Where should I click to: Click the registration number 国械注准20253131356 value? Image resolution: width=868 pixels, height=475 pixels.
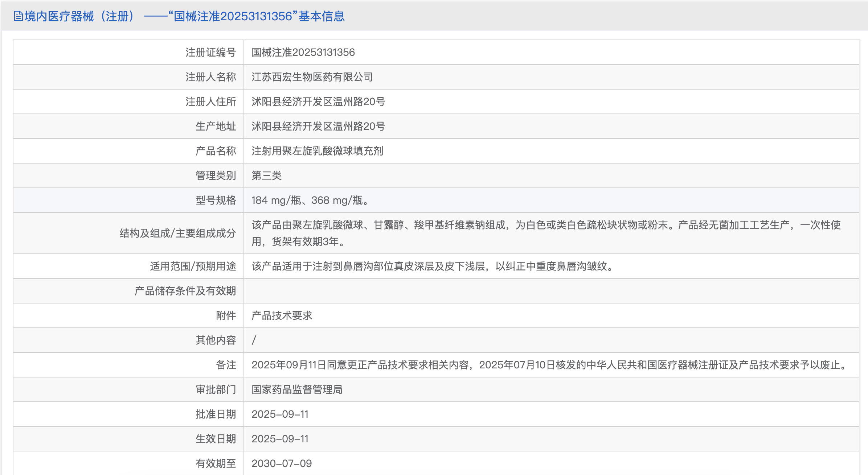pyautogui.click(x=303, y=53)
